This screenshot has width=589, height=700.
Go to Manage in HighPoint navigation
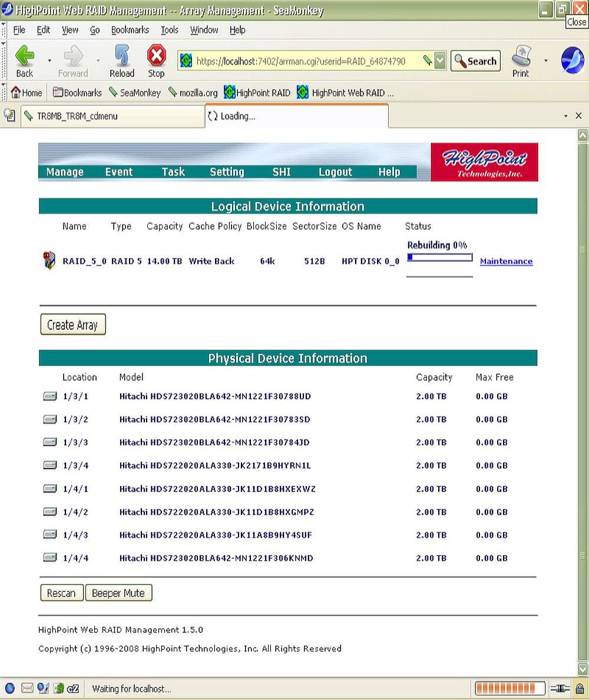click(x=65, y=172)
